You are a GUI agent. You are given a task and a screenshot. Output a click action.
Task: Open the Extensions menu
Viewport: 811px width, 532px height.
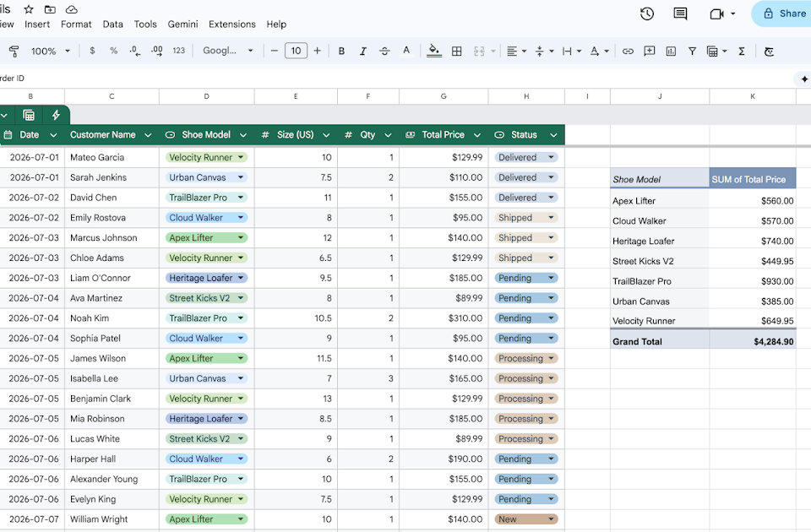tap(232, 24)
